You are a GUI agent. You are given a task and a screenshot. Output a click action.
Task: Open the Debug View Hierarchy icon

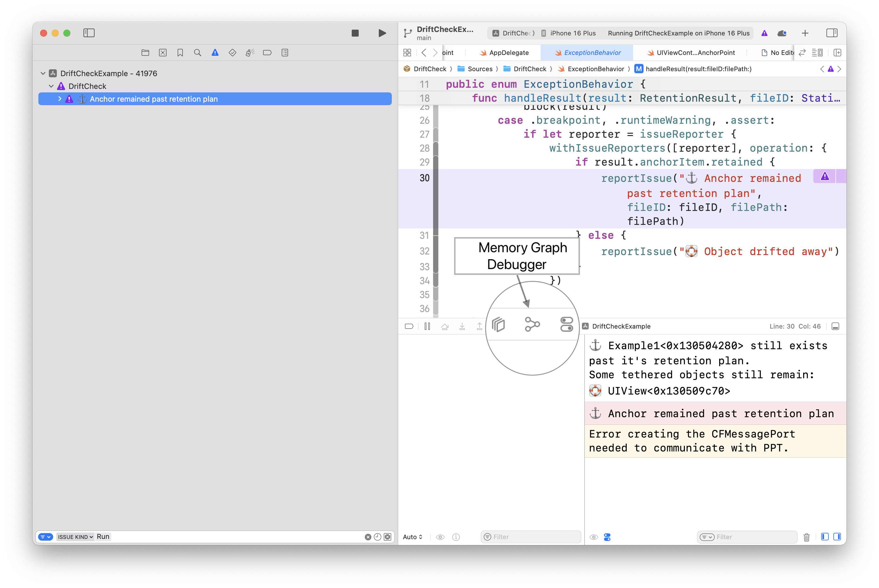[x=498, y=325]
